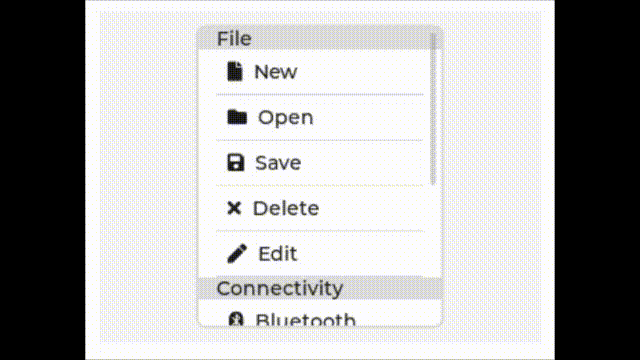Click the Delete X icon
Image resolution: width=640 pixels, height=360 pixels.
click(x=234, y=208)
